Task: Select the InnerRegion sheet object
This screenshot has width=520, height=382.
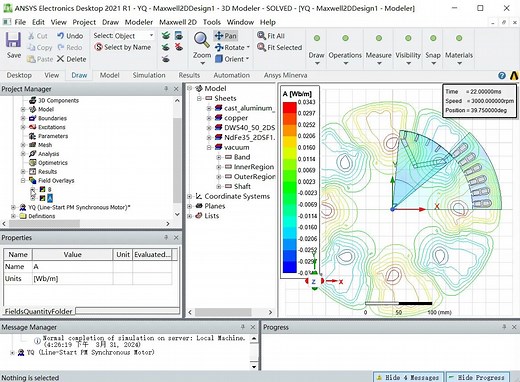Action: [x=254, y=167]
